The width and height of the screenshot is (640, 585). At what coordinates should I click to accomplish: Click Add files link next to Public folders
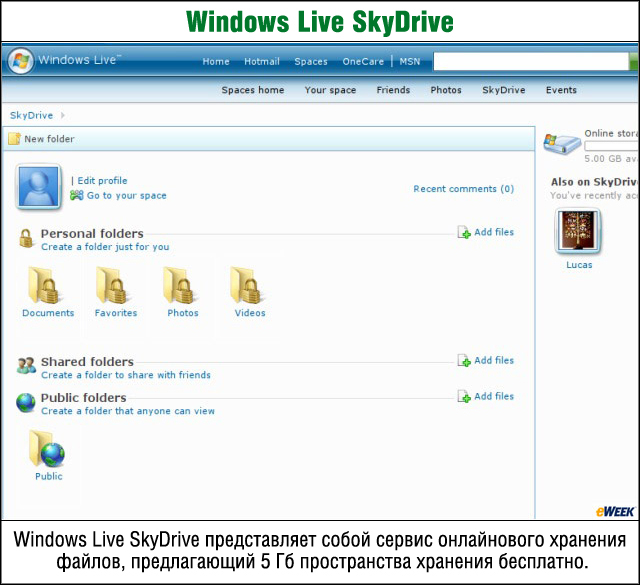click(494, 396)
